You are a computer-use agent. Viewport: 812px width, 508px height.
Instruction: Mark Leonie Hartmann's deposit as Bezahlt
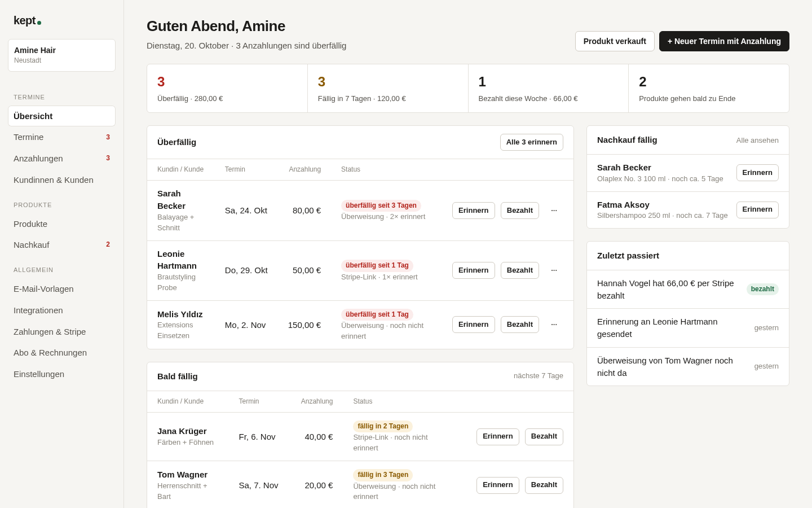pyautogui.click(x=520, y=270)
